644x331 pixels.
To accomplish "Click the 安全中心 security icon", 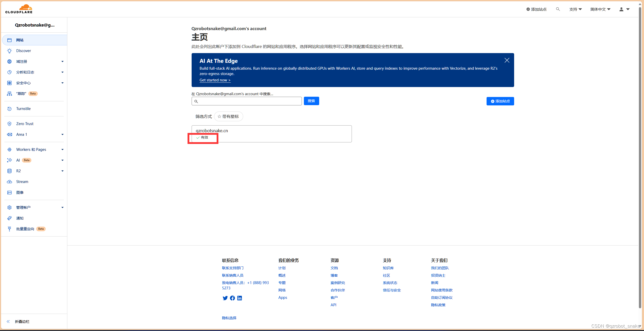I will (x=9, y=83).
